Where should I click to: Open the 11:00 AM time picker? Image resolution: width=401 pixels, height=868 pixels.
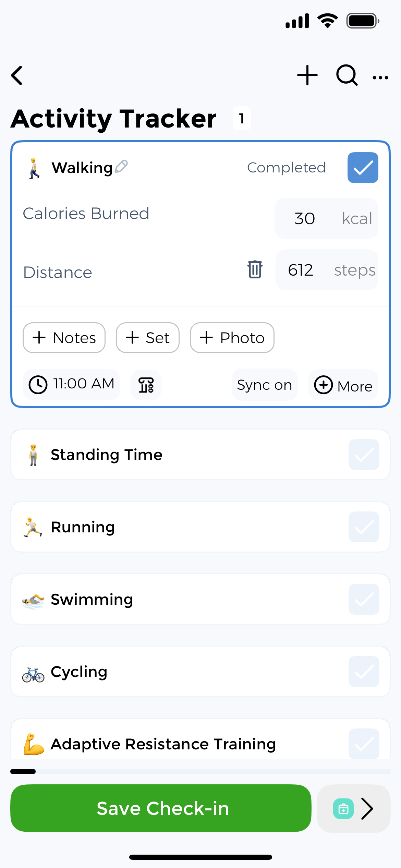[x=72, y=384]
